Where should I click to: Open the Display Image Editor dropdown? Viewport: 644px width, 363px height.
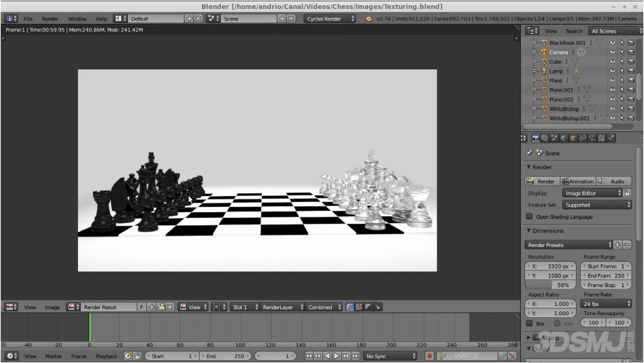(592, 193)
